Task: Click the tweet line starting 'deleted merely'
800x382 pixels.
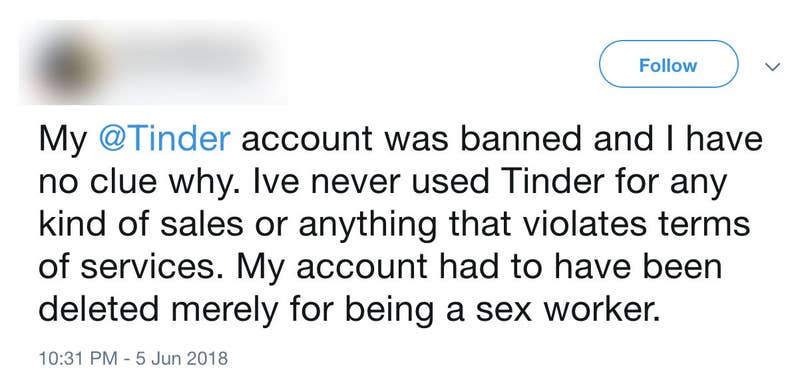Action: pyautogui.click(x=349, y=310)
